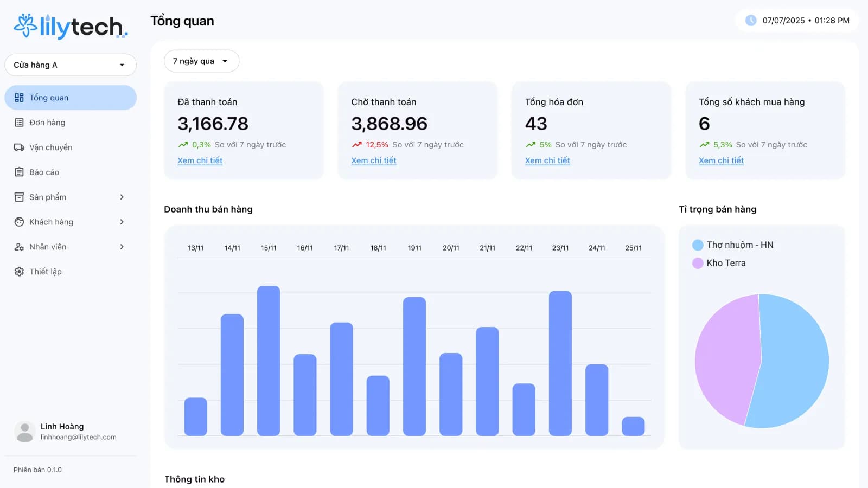
Task: Click the purple Kho Terra legend swatch
Action: pos(698,263)
